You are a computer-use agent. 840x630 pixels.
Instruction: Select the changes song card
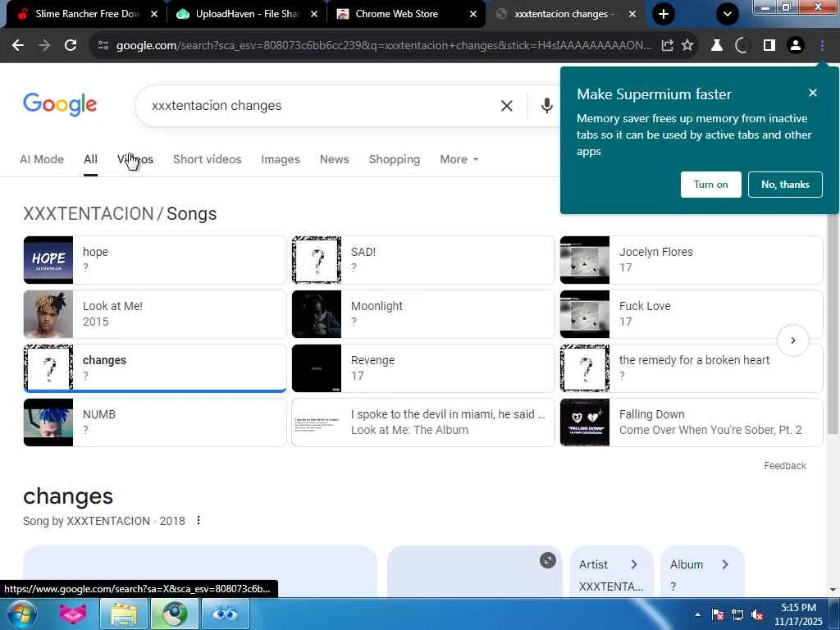click(x=155, y=368)
